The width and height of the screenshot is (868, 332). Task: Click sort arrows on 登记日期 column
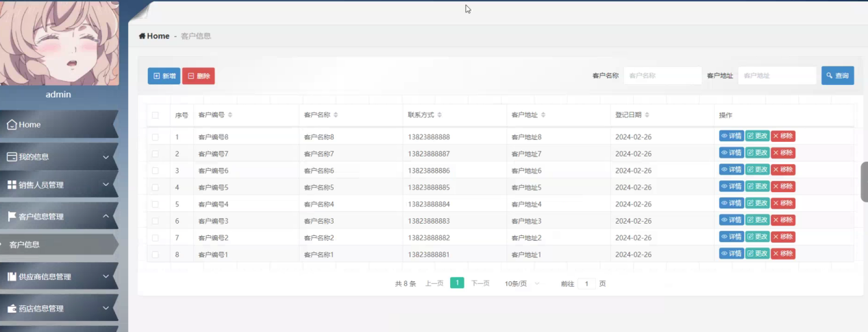[647, 115]
